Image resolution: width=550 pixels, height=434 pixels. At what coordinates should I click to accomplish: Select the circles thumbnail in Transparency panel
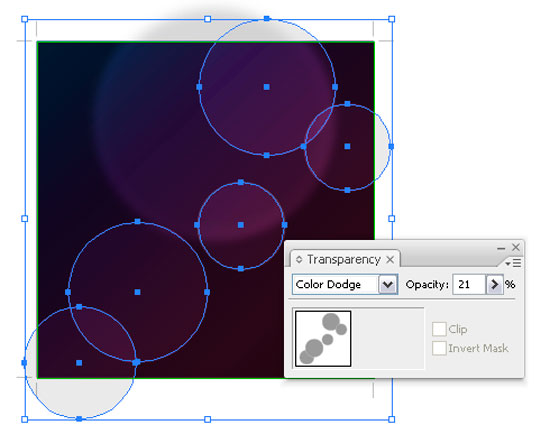pos(323,339)
